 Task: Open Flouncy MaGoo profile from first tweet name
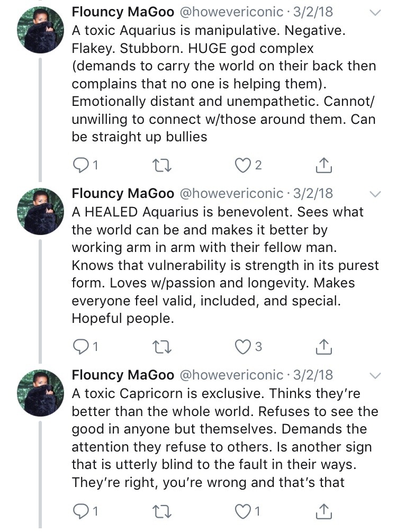123,12
